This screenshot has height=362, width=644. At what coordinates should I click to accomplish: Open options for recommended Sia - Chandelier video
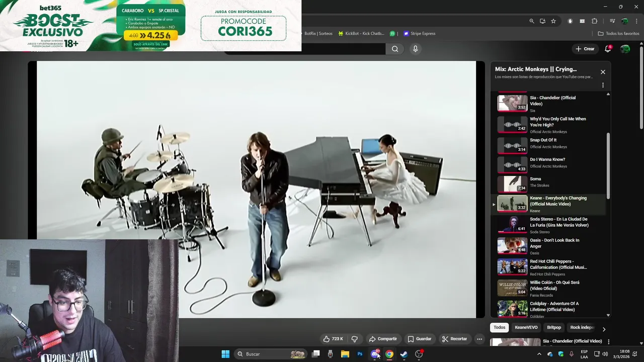[608, 342]
